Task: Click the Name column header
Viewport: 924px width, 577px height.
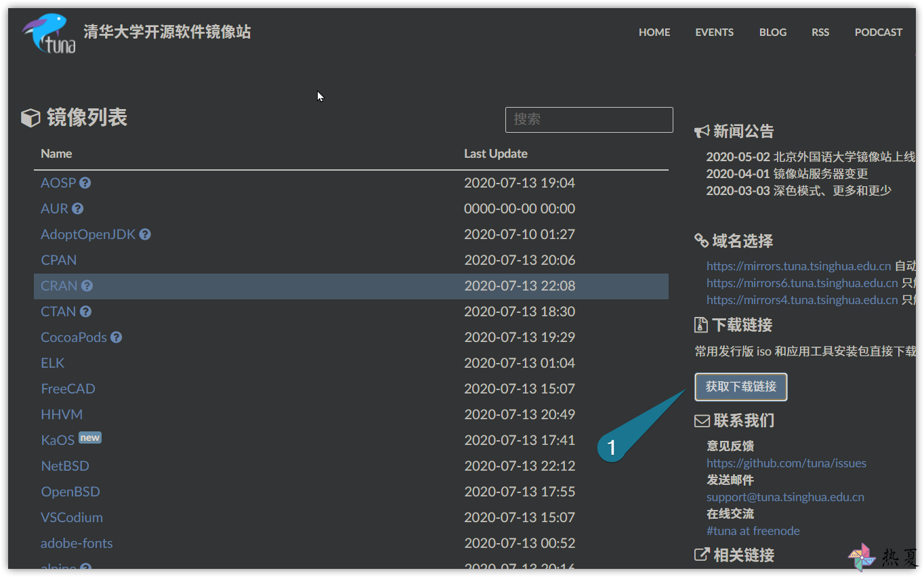Action: (56, 154)
